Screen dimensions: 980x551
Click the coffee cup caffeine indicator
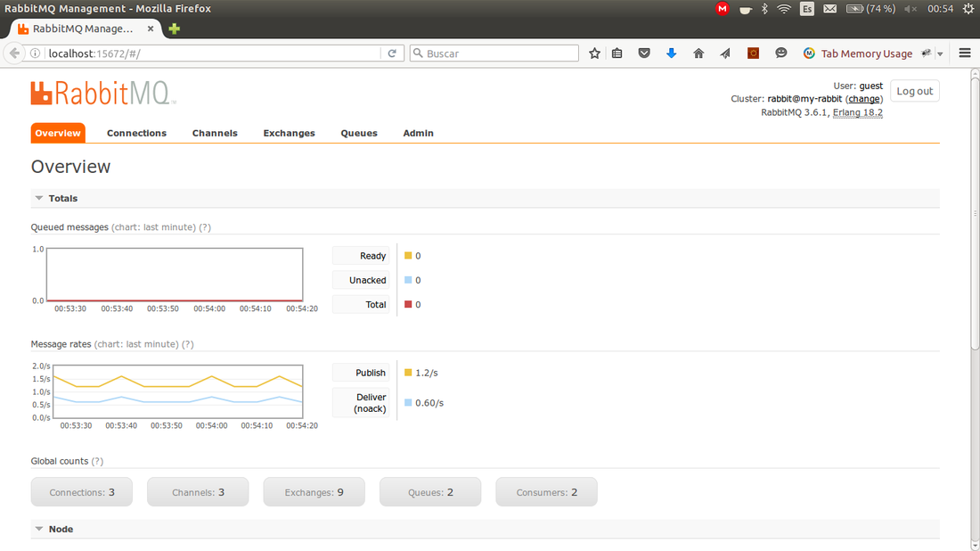[x=745, y=10]
